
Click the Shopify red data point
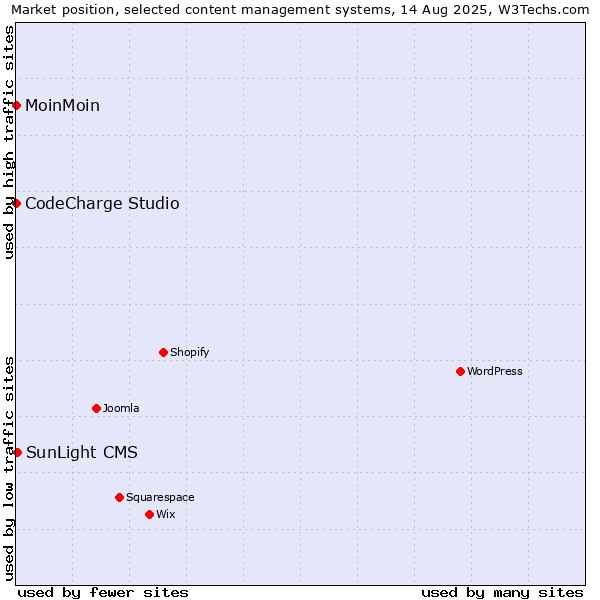pyautogui.click(x=163, y=352)
